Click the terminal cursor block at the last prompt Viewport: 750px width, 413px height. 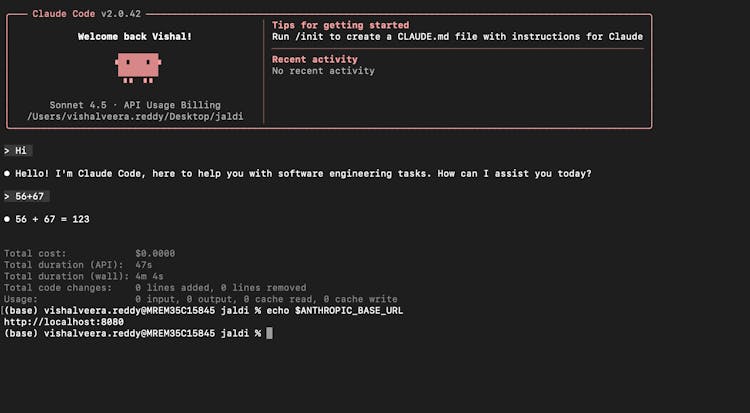(269, 333)
